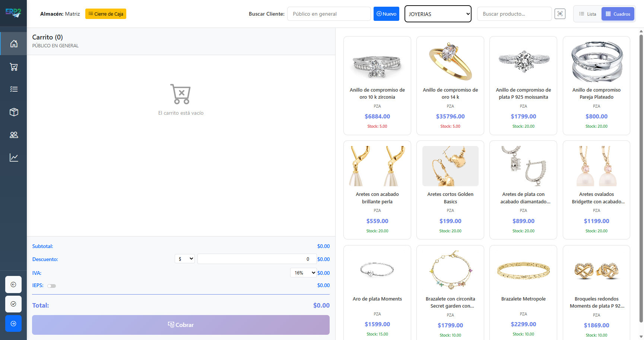The width and height of the screenshot is (644, 340).
Task: Open the inventory box sidebar icon
Action: point(14,112)
